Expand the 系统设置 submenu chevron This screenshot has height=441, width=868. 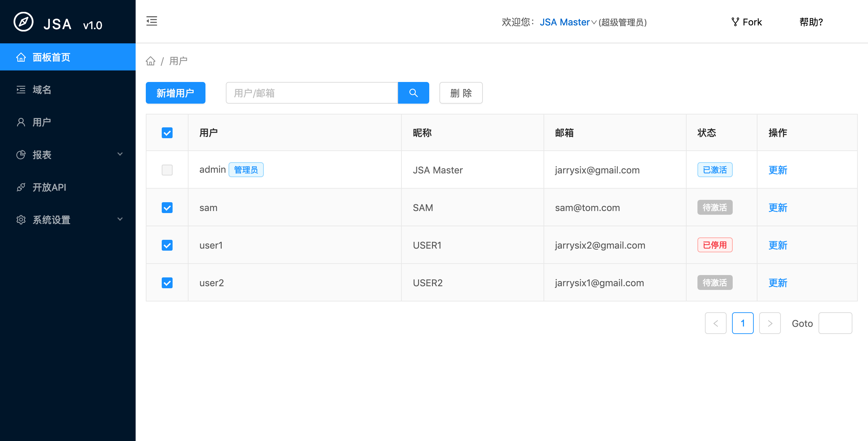[120, 219]
